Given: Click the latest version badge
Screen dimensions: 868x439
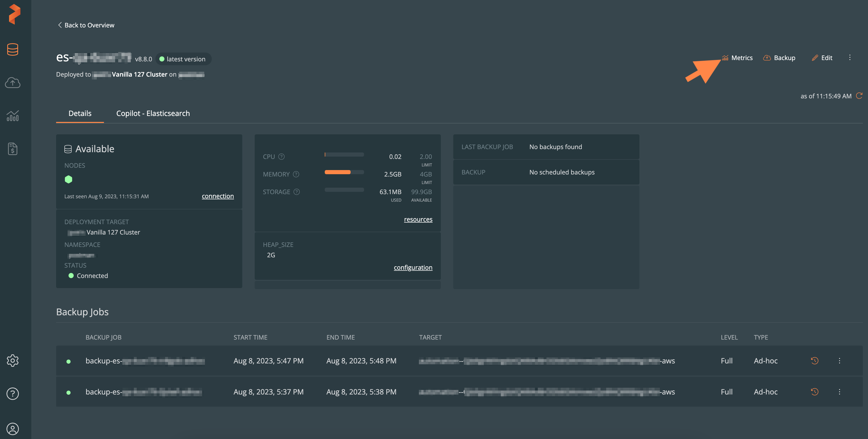Looking at the screenshot, I should [183, 59].
